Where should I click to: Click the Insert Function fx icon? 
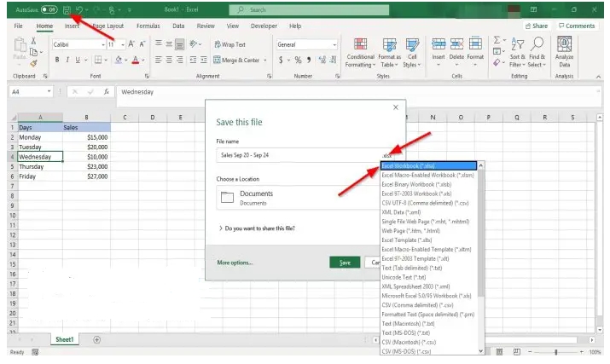106,92
